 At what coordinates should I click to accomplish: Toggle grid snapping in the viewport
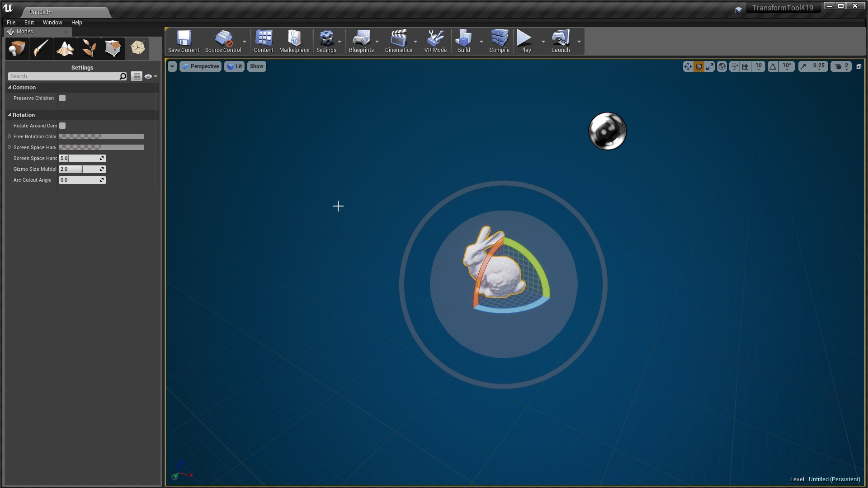pyautogui.click(x=745, y=66)
